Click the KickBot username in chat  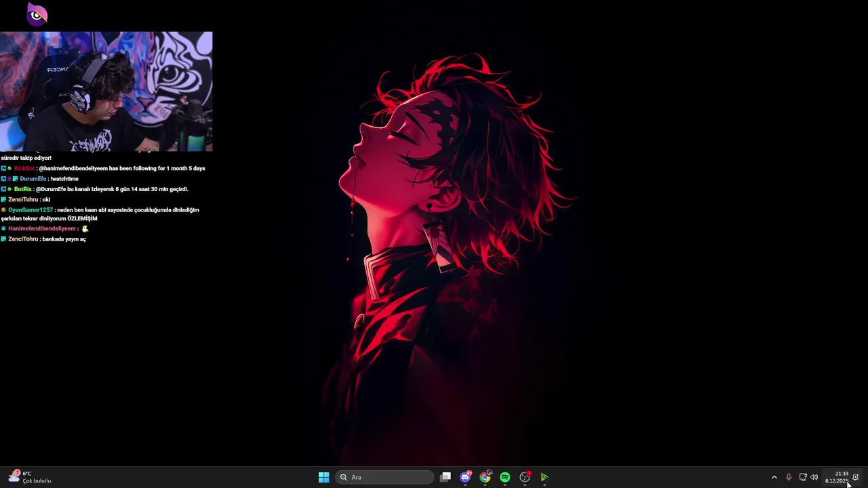pos(24,168)
